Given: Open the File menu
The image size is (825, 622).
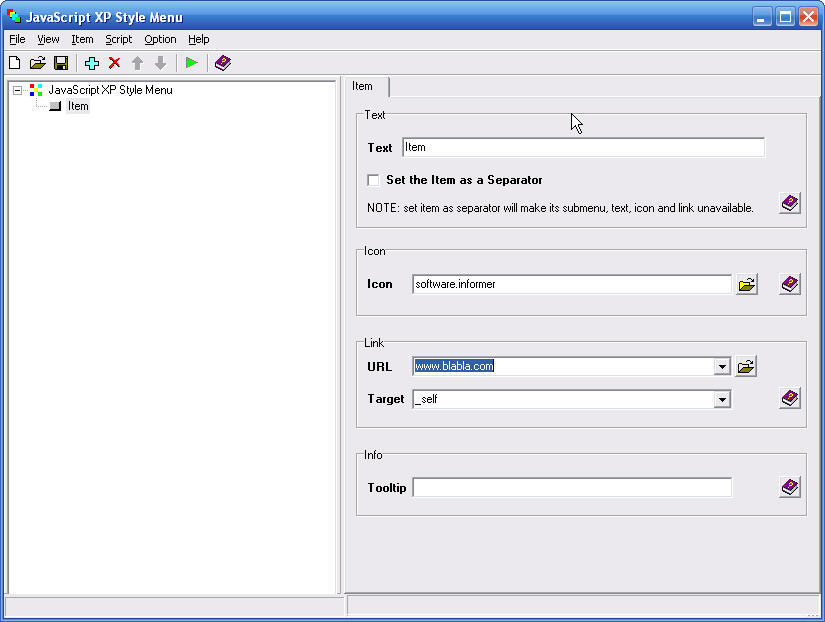Looking at the screenshot, I should 17,39.
